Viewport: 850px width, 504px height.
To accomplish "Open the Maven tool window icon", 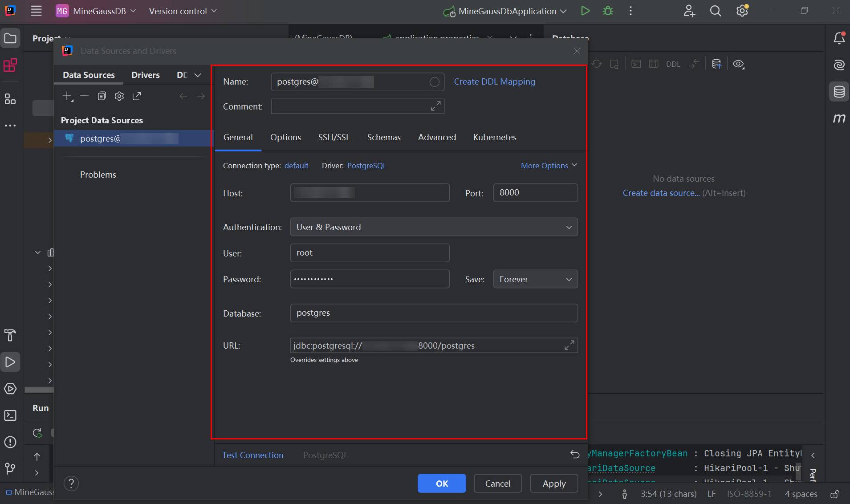I will tap(839, 118).
